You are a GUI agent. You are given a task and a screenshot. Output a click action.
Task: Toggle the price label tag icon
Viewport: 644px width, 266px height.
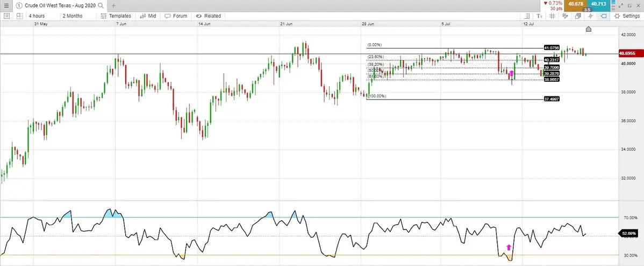click(603, 16)
